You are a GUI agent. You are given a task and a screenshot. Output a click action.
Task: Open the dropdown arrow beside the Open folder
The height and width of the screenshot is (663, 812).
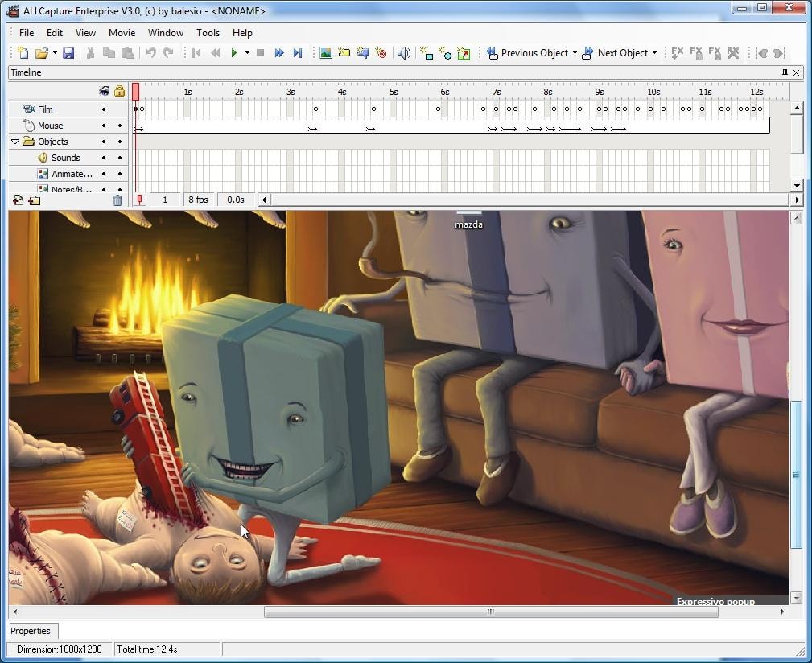tap(55, 53)
